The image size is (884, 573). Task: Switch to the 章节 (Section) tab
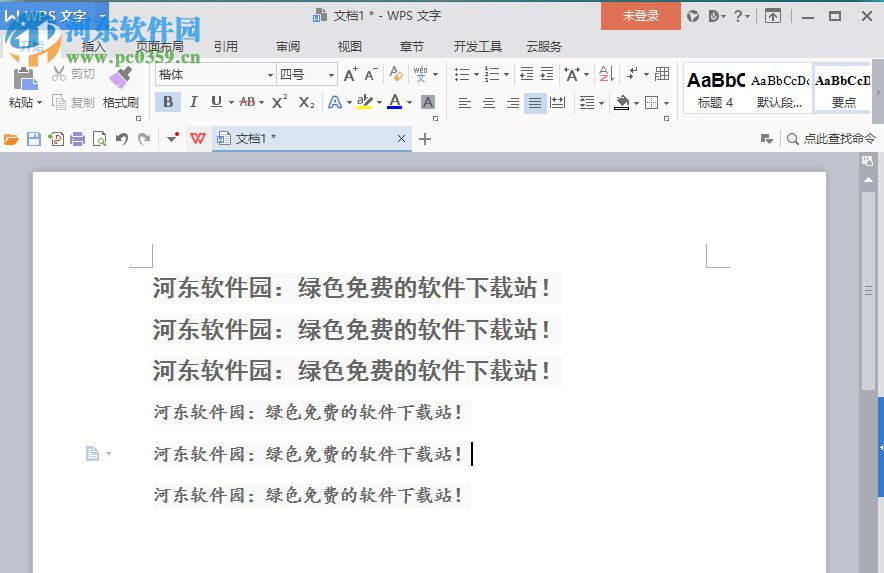tap(411, 47)
